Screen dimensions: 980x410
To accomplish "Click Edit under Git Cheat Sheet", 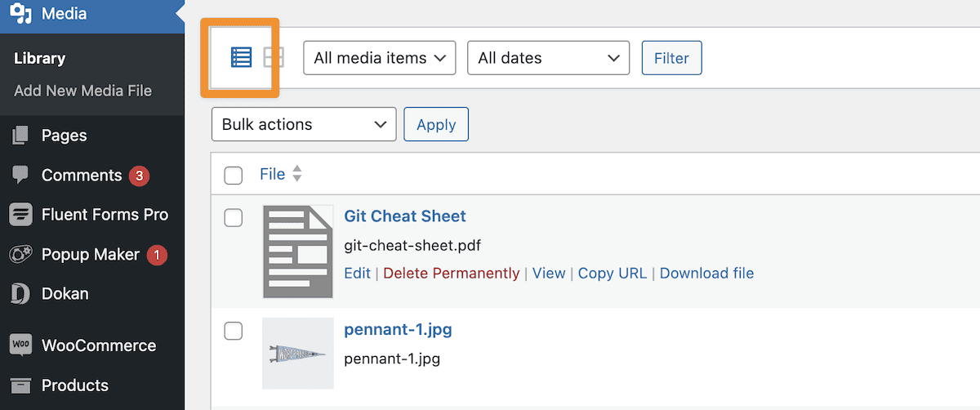I will (357, 273).
